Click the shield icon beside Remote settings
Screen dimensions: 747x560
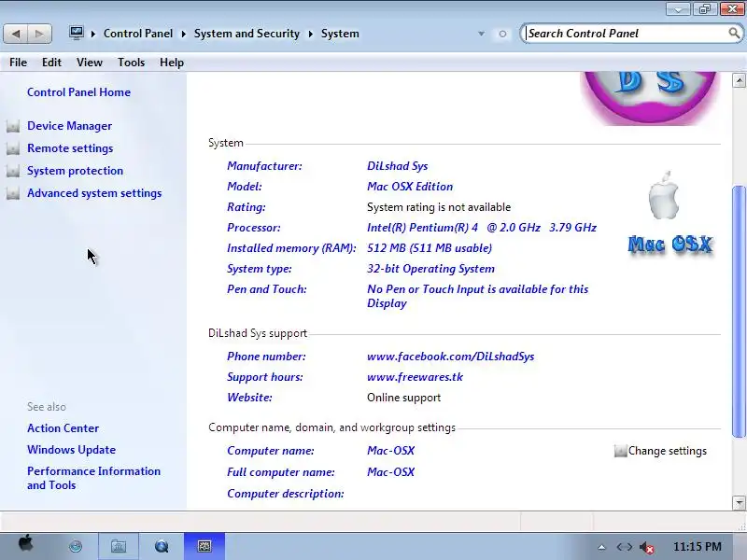click(x=13, y=148)
